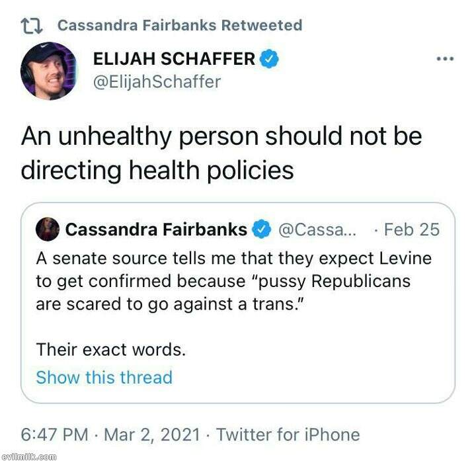Expand "Show this thread"
476x461 pixels.
[x=104, y=378]
